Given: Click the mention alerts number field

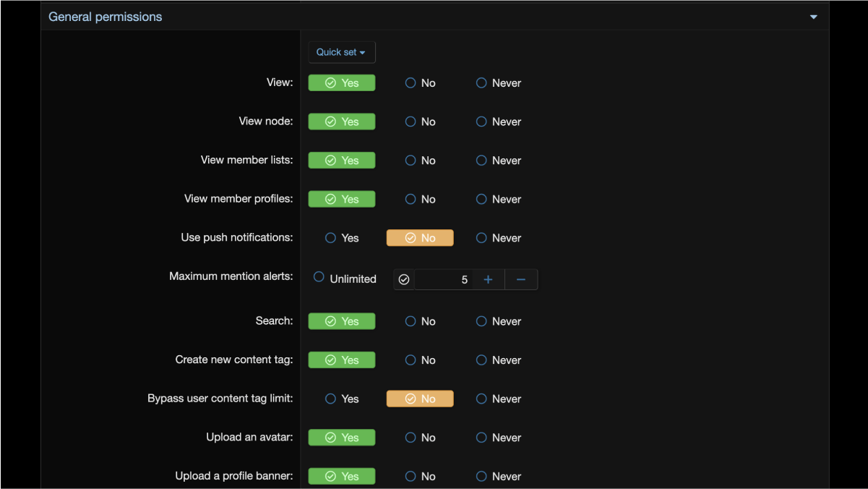Looking at the screenshot, I should coord(444,280).
